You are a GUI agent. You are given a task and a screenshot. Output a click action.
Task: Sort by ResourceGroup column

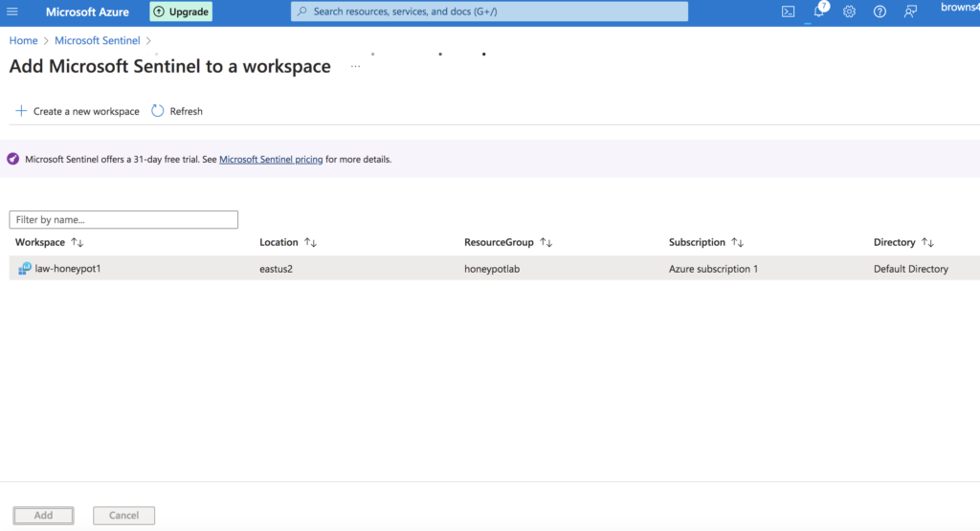pos(508,242)
